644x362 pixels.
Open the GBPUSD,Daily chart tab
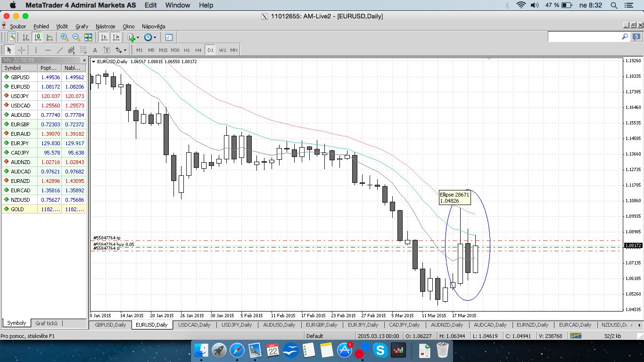coord(110,325)
